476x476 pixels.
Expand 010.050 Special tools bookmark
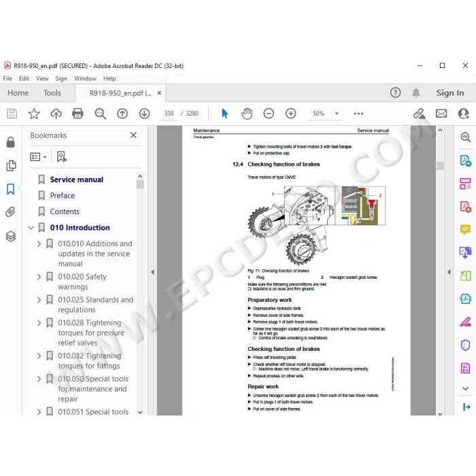coord(39,379)
